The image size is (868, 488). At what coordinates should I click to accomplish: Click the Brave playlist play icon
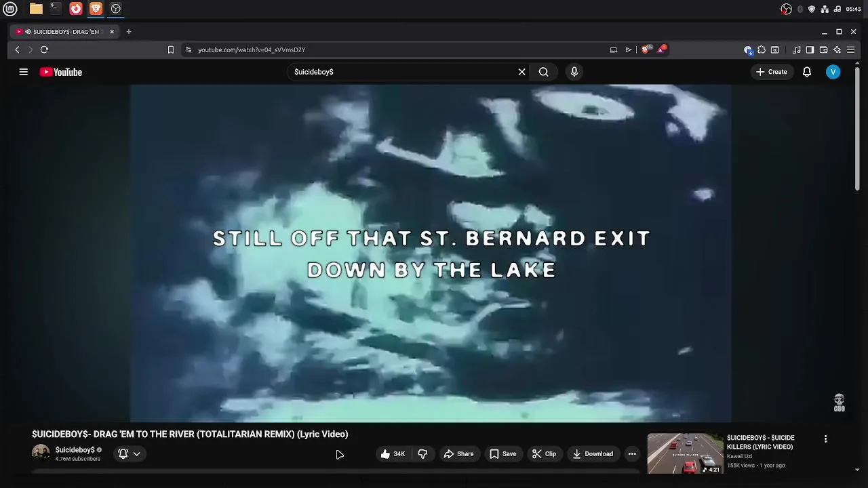[629, 49]
